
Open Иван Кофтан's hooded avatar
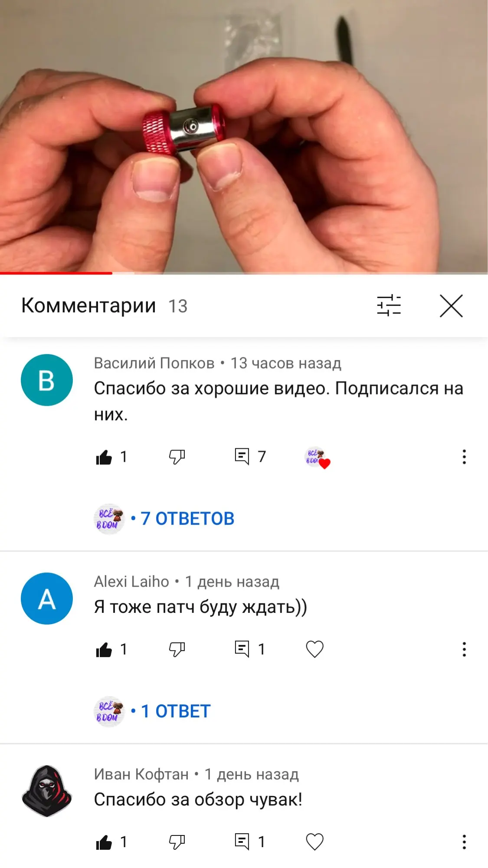[x=47, y=791]
